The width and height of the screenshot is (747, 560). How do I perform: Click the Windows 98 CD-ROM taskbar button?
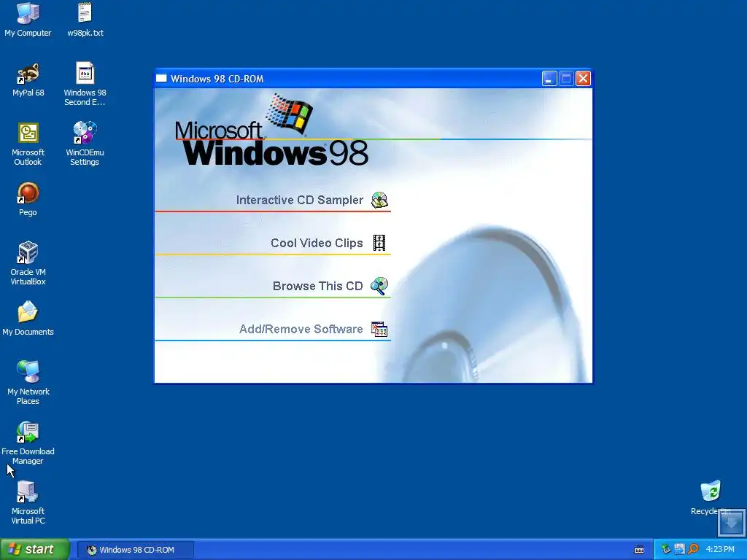coord(135,550)
